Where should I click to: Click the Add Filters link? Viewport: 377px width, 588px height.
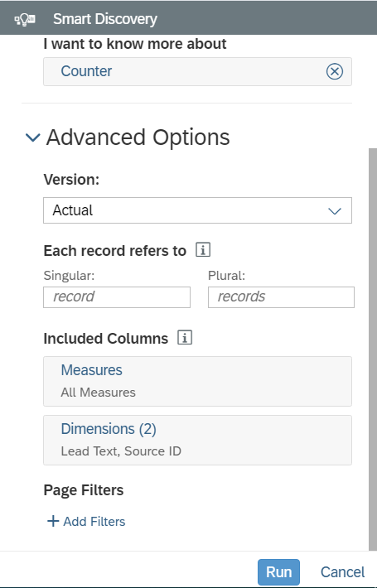[x=94, y=521]
